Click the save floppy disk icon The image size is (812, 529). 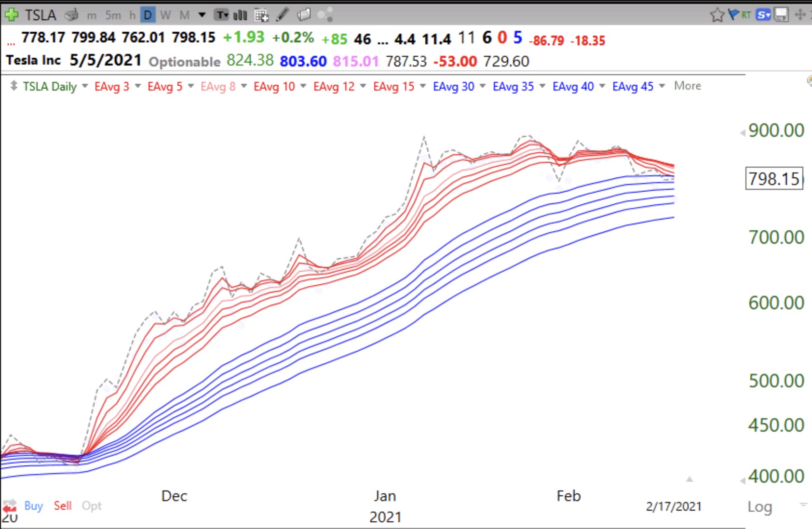tap(781, 15)
